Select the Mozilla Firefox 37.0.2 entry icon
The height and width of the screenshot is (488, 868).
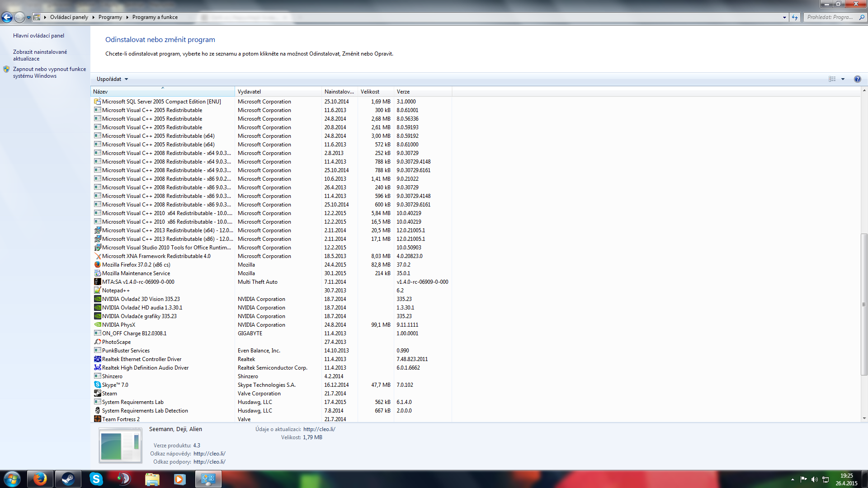(x=97, y=265)
